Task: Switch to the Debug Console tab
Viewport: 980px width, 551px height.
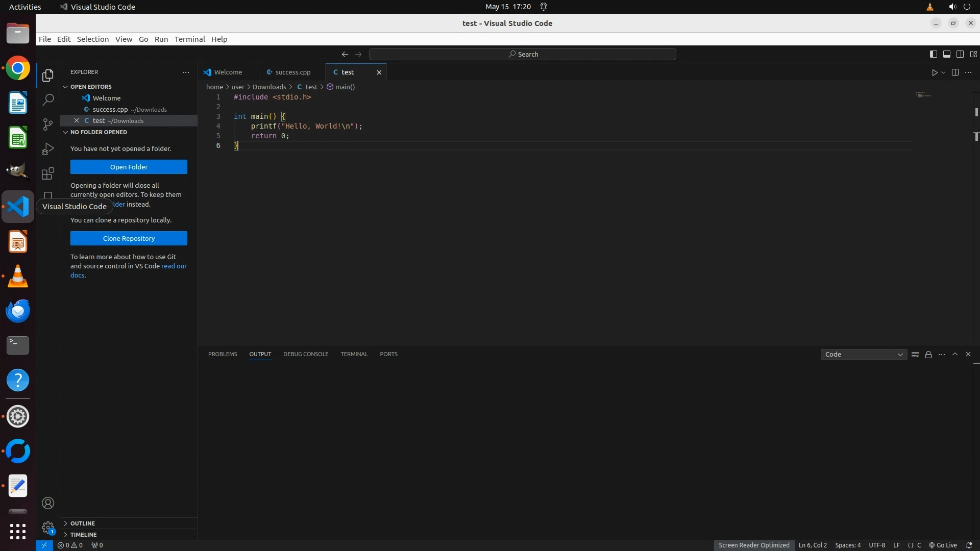Action: [306, 354]
